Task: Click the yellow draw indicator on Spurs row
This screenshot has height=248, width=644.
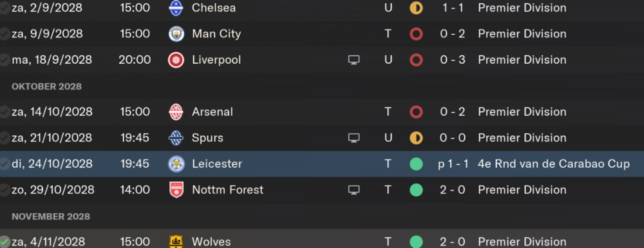Action: coord(416,138)
